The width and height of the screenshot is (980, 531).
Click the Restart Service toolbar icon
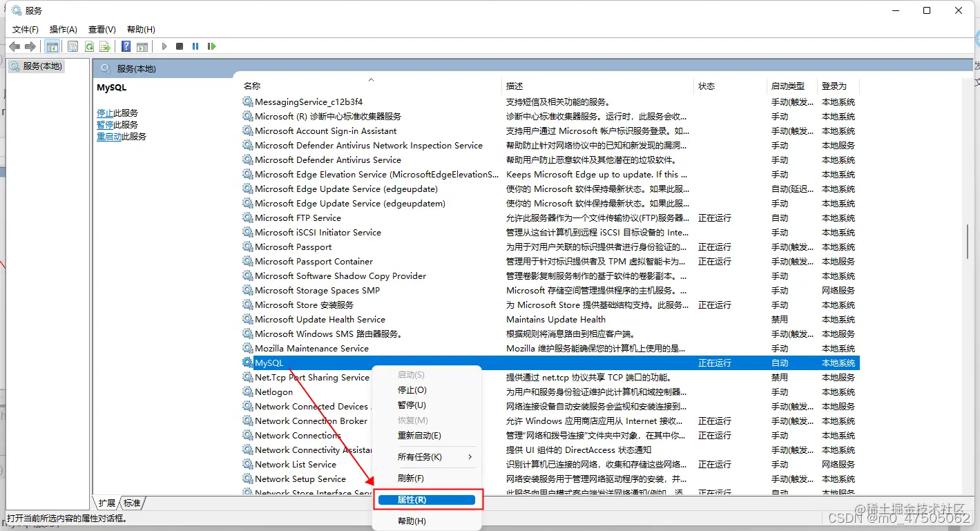212,46
